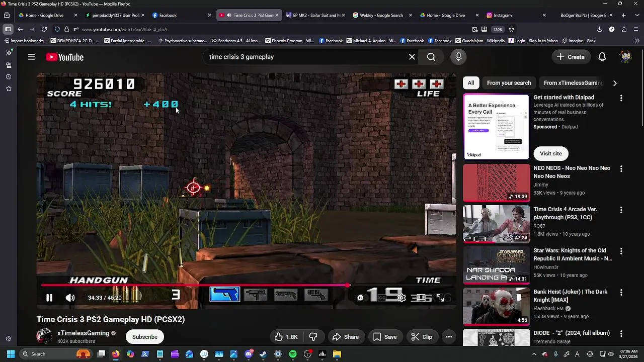Click Visit site on the Dialpad ad
This screenshot has height=362, width=644.
click(551, 153)
